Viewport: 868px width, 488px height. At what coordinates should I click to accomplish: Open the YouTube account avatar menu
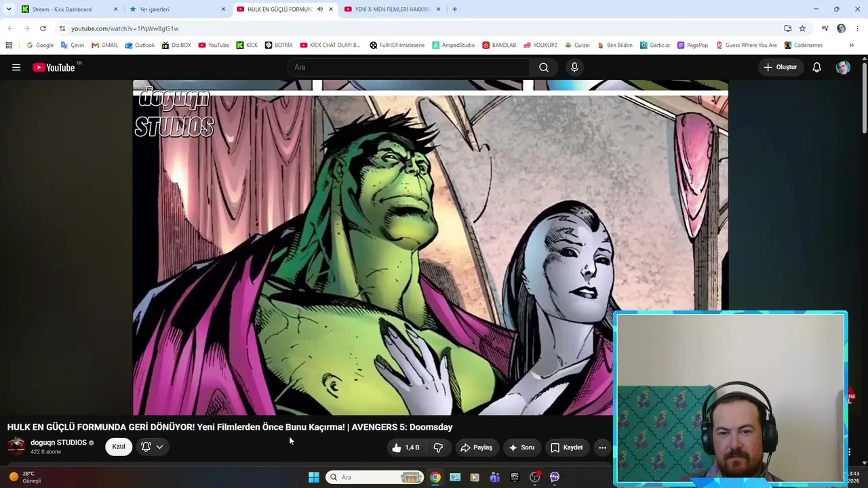[x=843, y=67]
